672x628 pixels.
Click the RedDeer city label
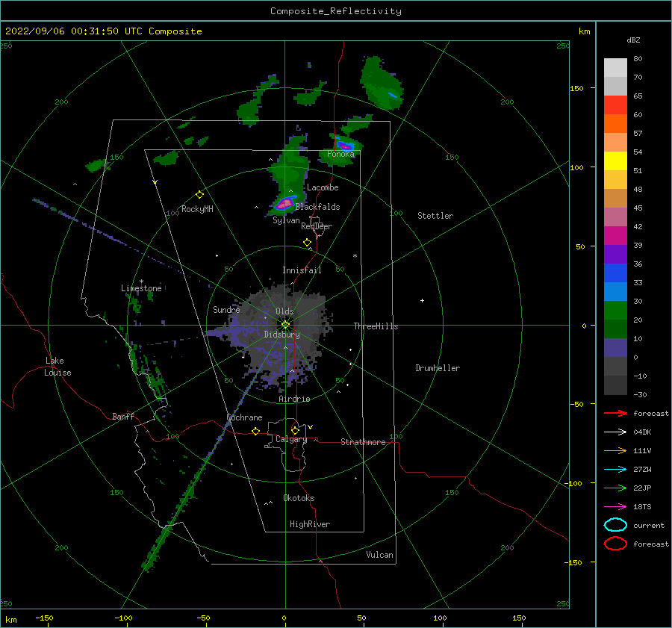[317, 226]
